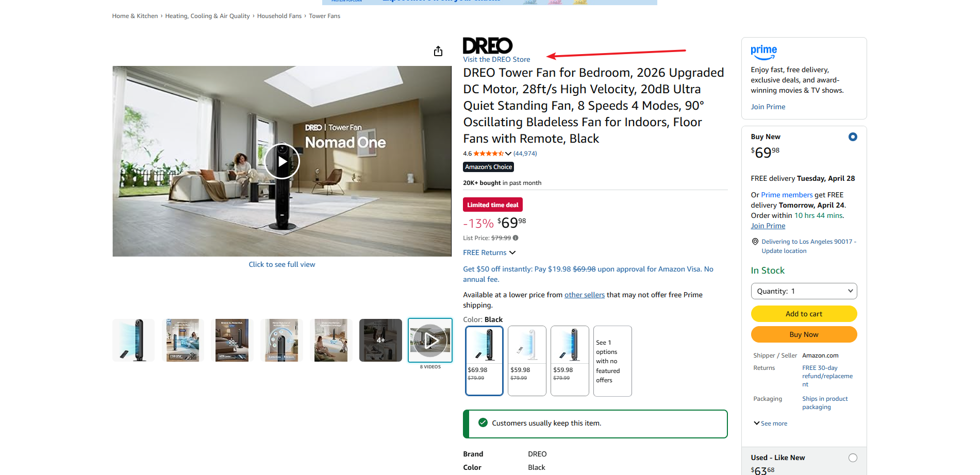
Task: Go to Household Fans breadcrumb
Action: coord(279,16)
